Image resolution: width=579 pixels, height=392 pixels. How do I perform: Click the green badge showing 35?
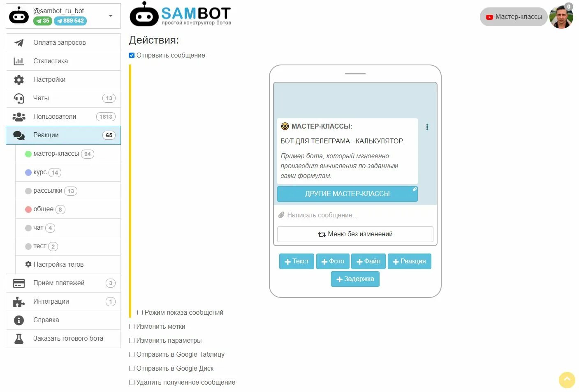(43, 21)
